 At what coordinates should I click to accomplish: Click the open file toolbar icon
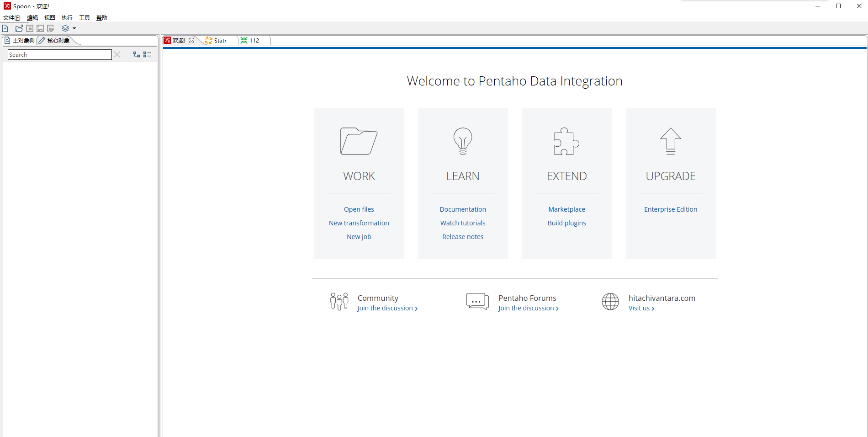[x=19, y=28]
